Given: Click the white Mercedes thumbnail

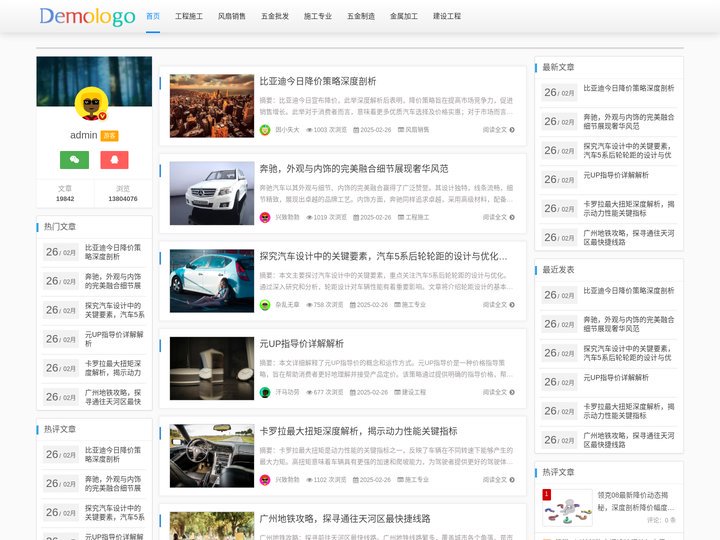Looking at the screenshot, I should click(x=212, y=193).
